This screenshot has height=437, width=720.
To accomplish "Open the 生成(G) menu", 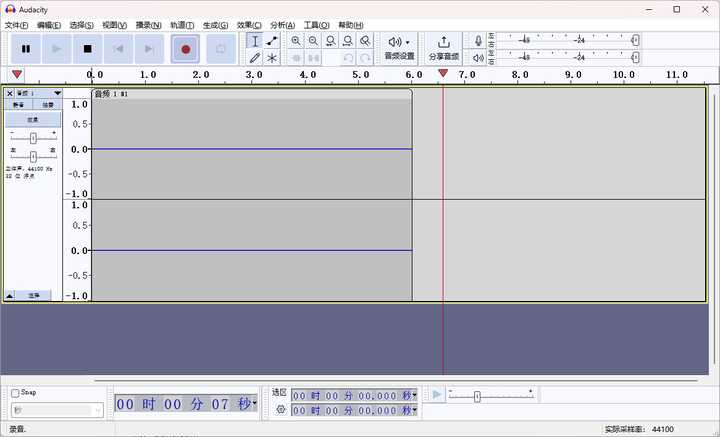I will click(x=215, y=25).
